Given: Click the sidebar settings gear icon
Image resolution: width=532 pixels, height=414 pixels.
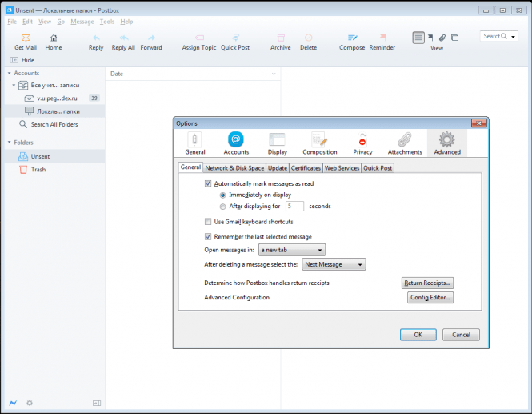Looking at the screenshot, I should coord(30,403).
